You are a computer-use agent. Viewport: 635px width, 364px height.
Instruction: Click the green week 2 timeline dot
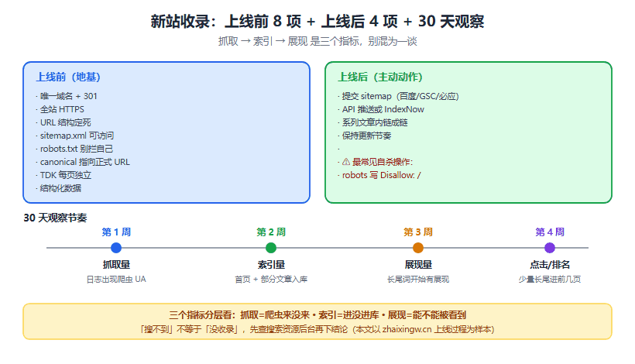point(271,248)
